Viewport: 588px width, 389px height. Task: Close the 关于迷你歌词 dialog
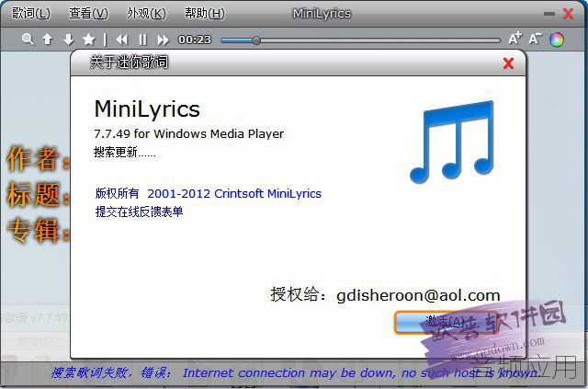click(x=508, y=63)
